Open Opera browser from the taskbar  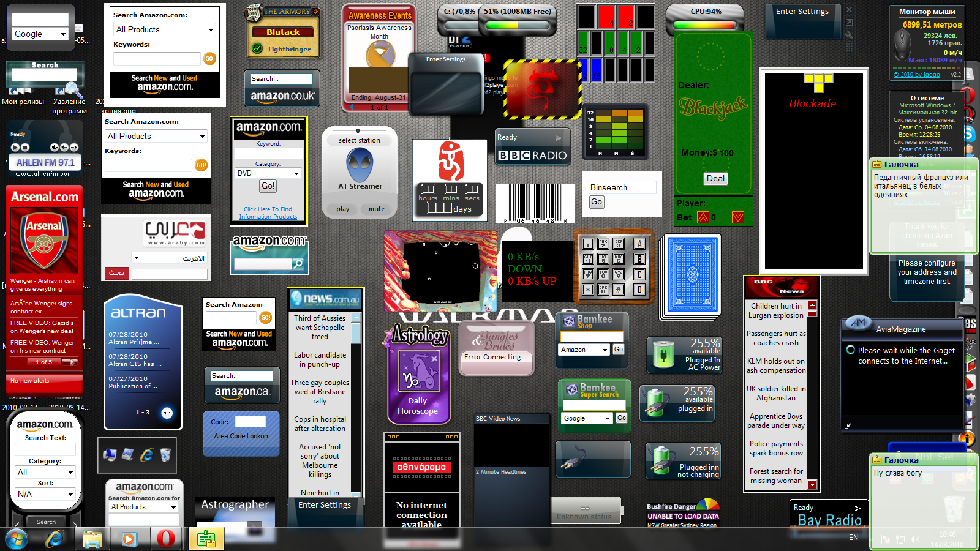point(166,539)
